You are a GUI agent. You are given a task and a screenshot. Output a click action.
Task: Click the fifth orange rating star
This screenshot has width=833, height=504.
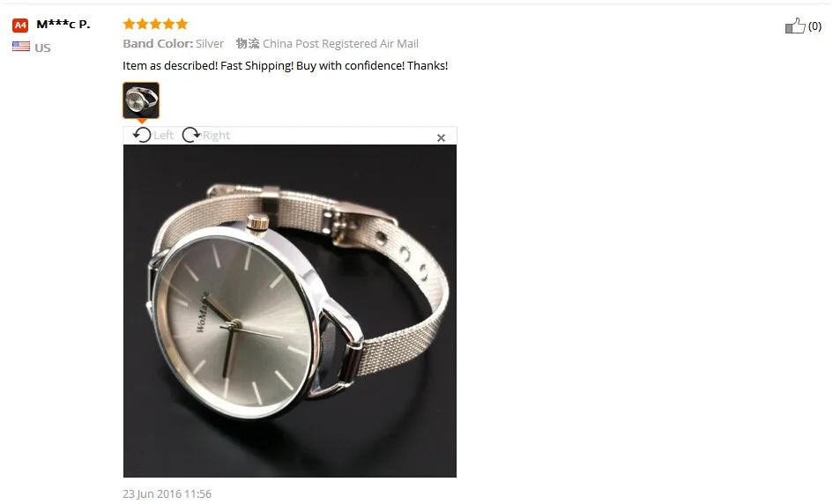click(x=182, y=24)
